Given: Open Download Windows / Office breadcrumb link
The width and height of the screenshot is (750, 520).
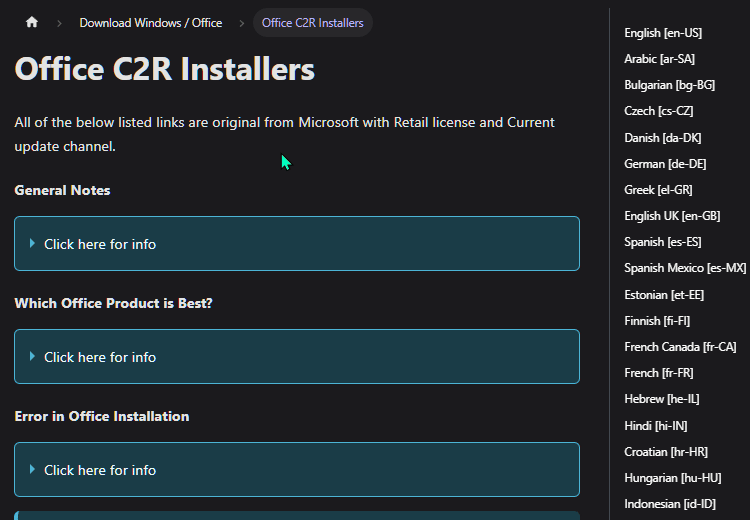Looking at the screenshot, I should 151,23.
